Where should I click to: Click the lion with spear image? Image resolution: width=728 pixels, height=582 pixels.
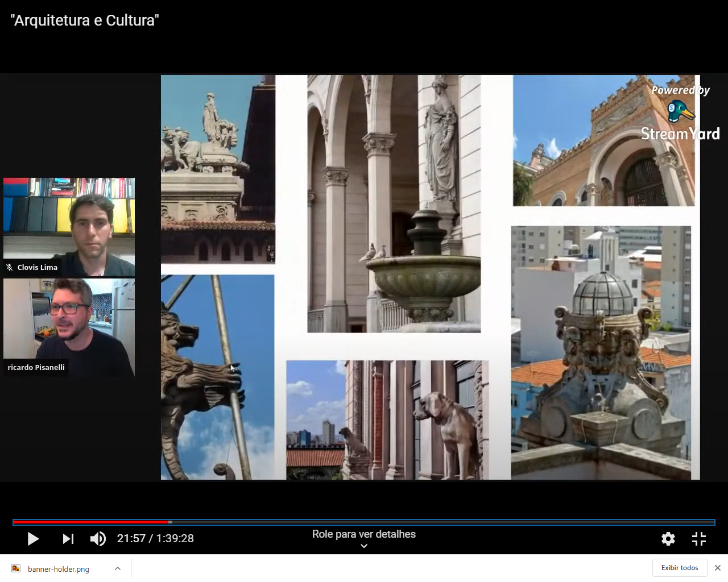click(217, 377)
